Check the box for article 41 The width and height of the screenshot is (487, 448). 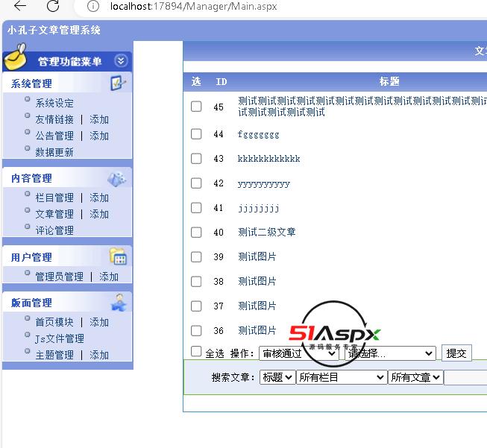click(196, 208)
